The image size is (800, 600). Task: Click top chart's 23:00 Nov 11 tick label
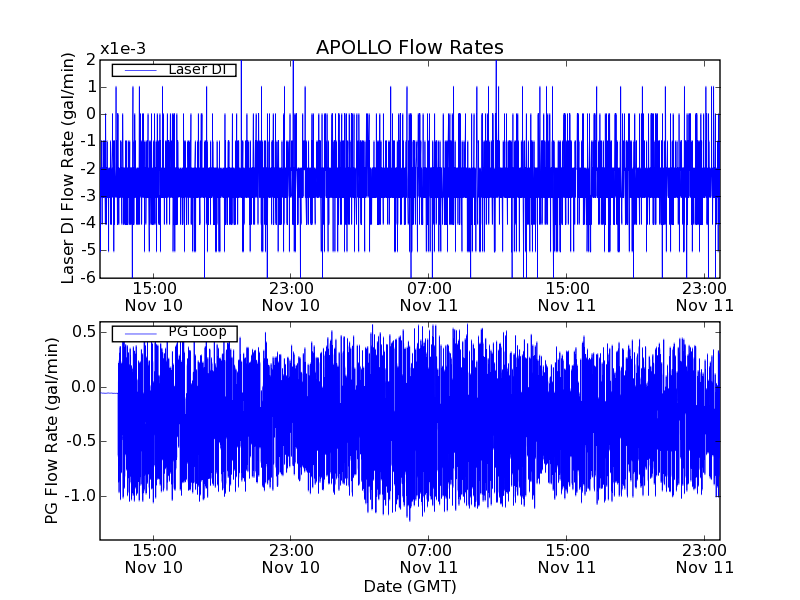704,296
